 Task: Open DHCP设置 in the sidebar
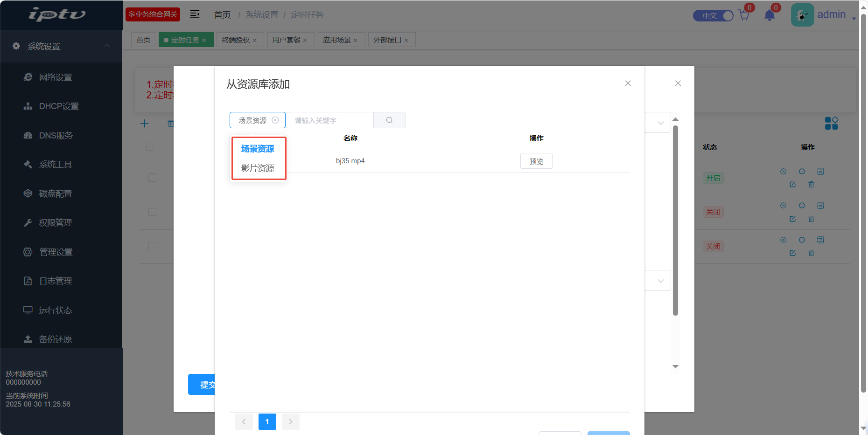click(x=59, y=106)
